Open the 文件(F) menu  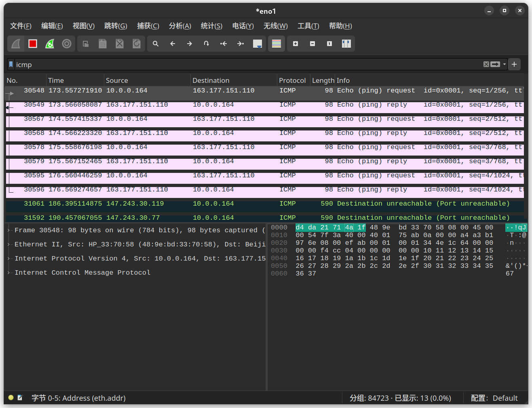point(21,26)
